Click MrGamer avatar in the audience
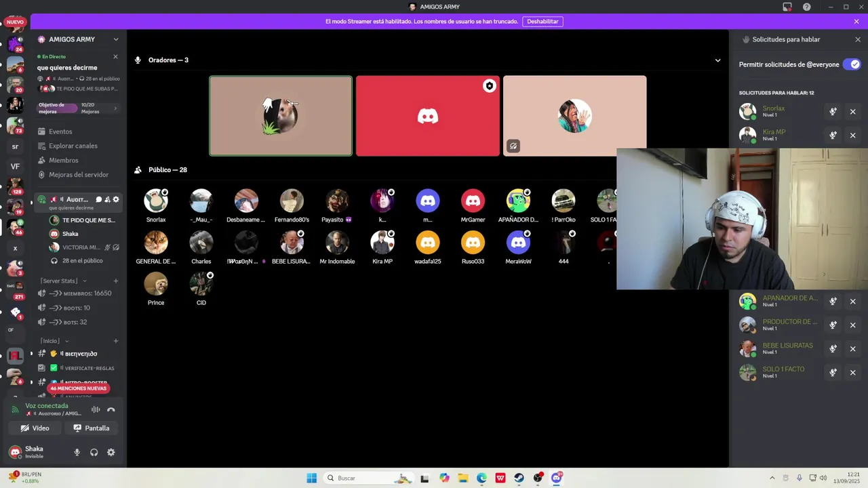This screenshot has width=868, height=488. pos(473,201)
